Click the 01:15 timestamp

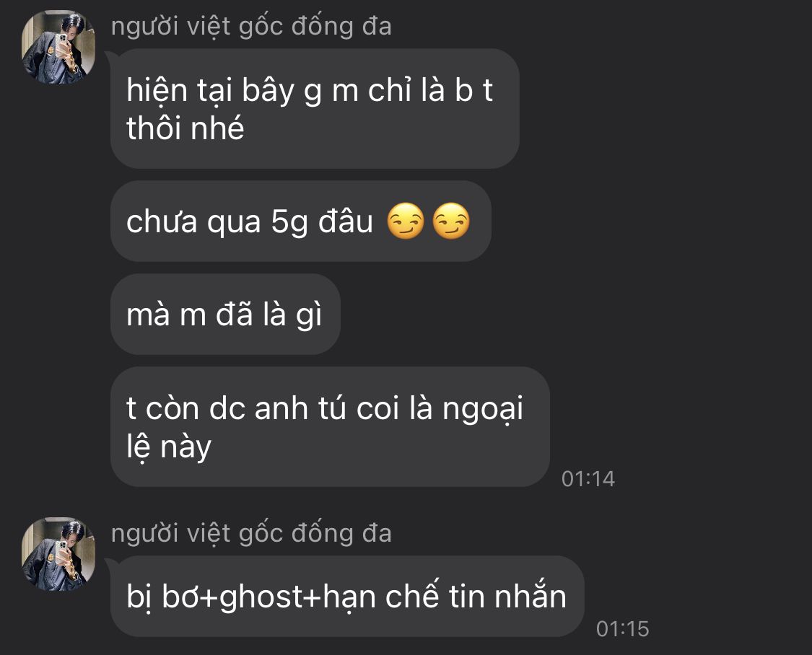tap(622, 628)
